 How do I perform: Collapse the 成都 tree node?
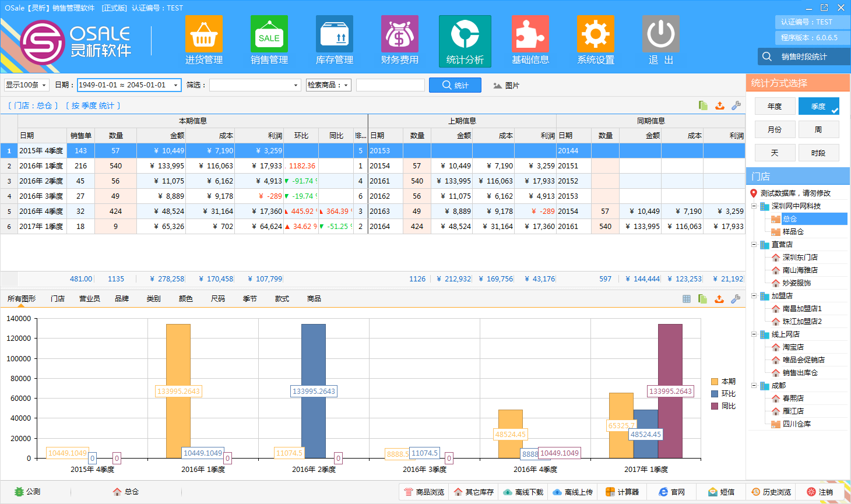tap(754, 386)
